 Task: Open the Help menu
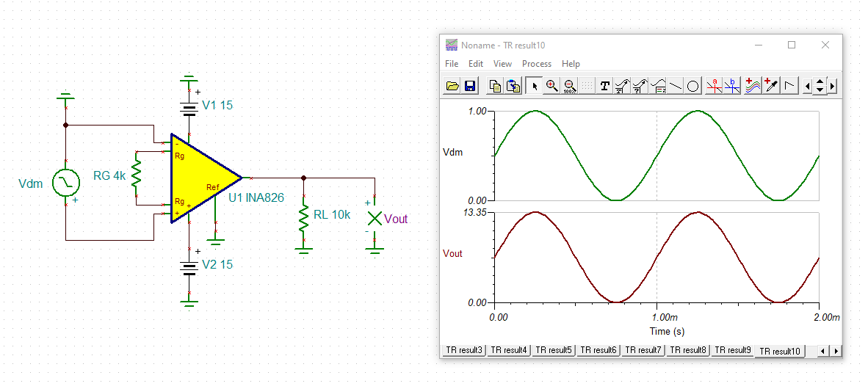[571, 64]
